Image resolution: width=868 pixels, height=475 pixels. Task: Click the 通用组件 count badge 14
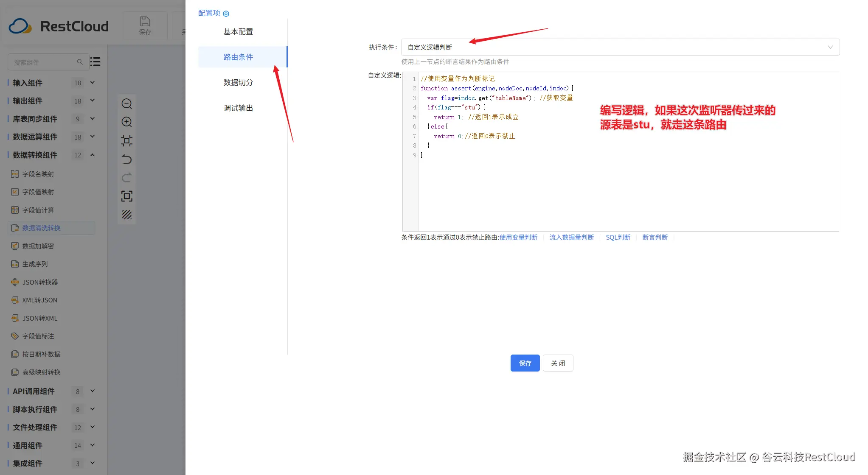coord(78,446)
